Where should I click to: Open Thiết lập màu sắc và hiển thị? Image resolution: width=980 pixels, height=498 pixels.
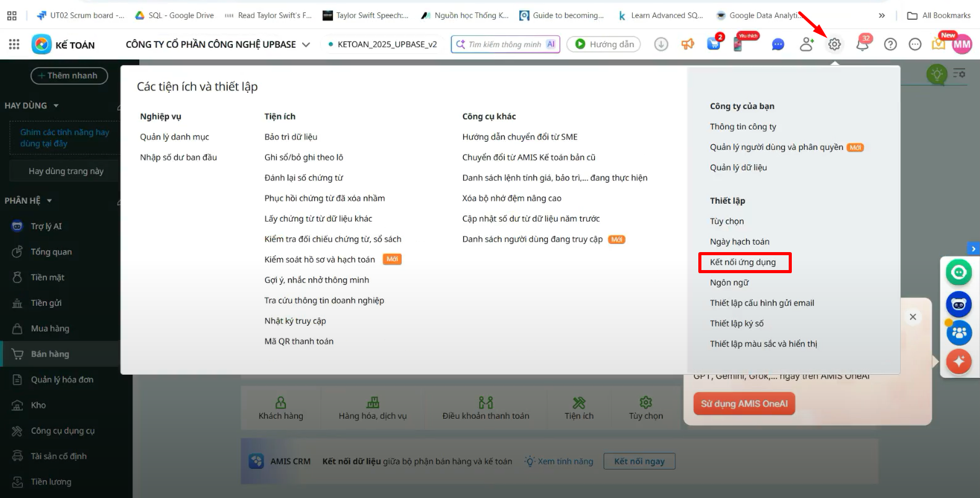[x=763, y=344]
